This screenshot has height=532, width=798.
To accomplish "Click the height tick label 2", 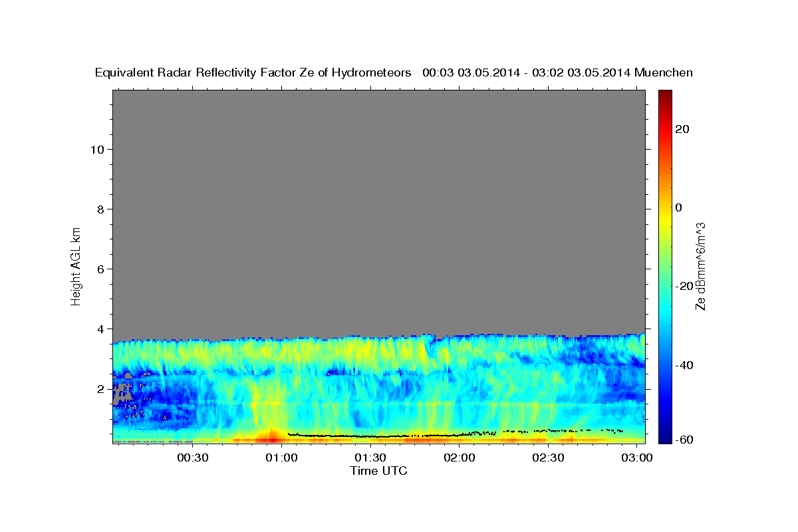I will tap(100, 388).
